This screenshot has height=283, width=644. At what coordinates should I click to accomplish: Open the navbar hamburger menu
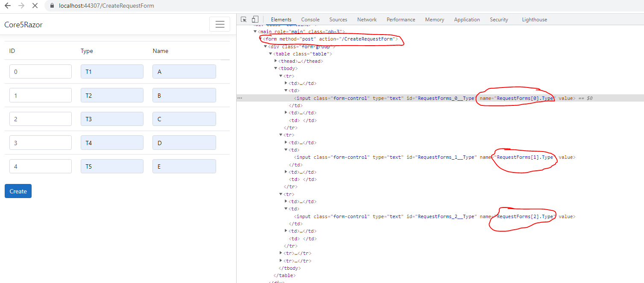[x=220, y=24]
